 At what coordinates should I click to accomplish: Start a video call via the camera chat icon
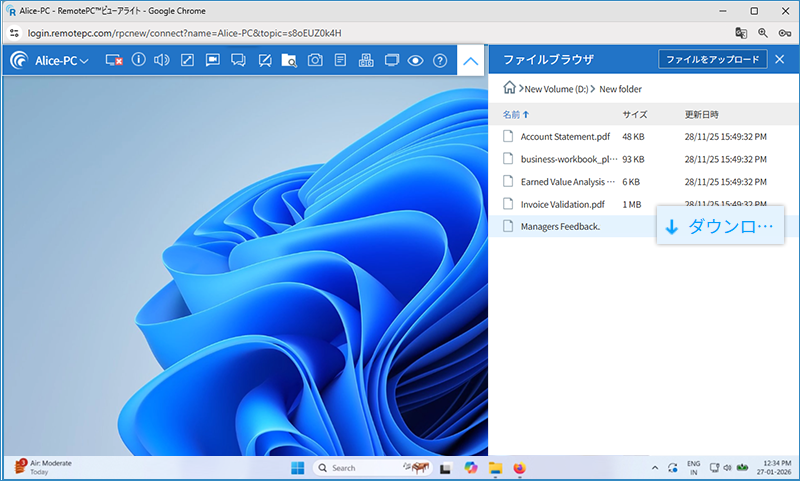(x=213, y=60)
